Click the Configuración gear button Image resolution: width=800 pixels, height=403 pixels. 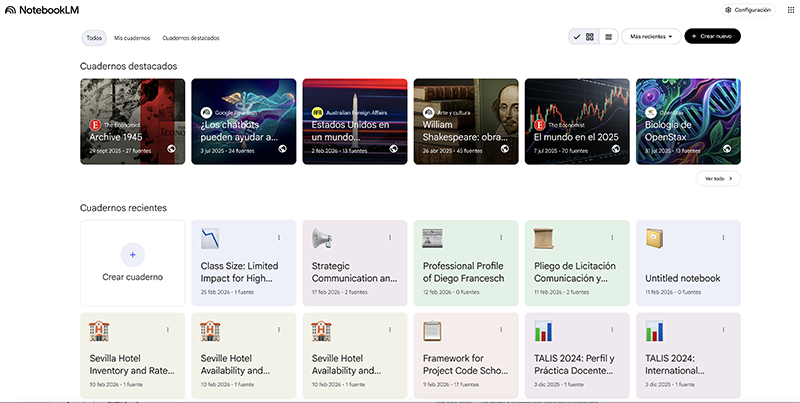pyautogui.click(x=748, y=10)
